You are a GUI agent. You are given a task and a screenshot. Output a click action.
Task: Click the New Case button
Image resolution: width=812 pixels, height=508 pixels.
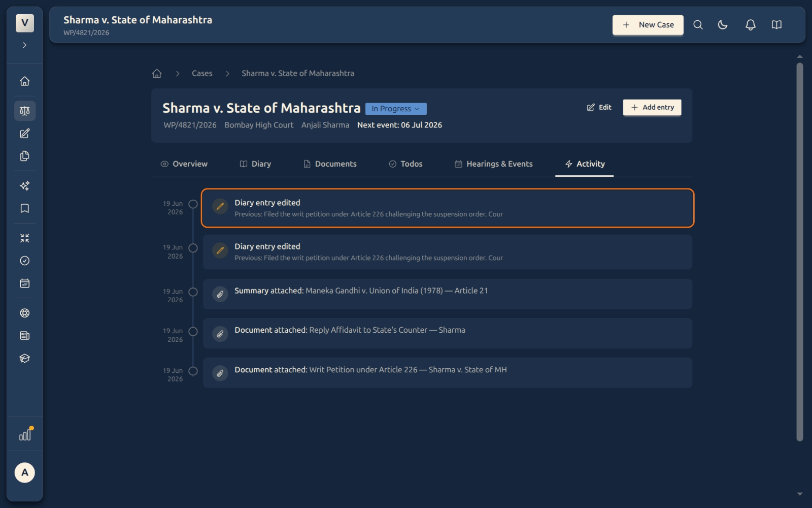[x=648, y=25]
